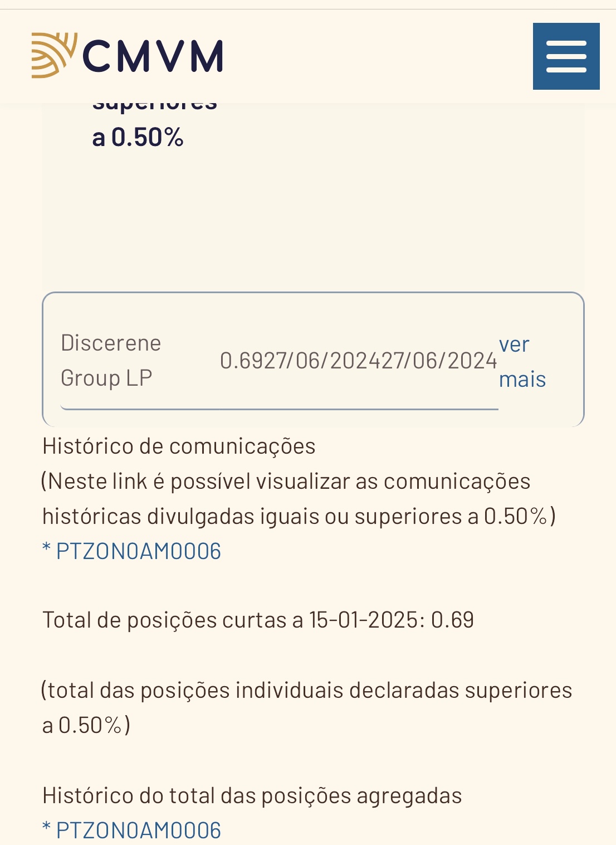Open the hamburger navigation menu
Screen dimensions: 616x845
566,56
